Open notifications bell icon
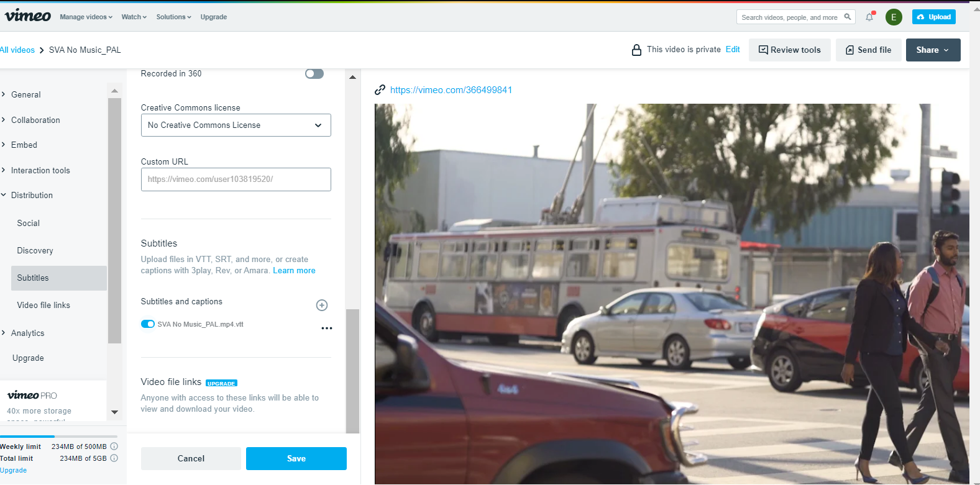The width and height of the screenshot is (980, 485). click(x=869, y=17)
